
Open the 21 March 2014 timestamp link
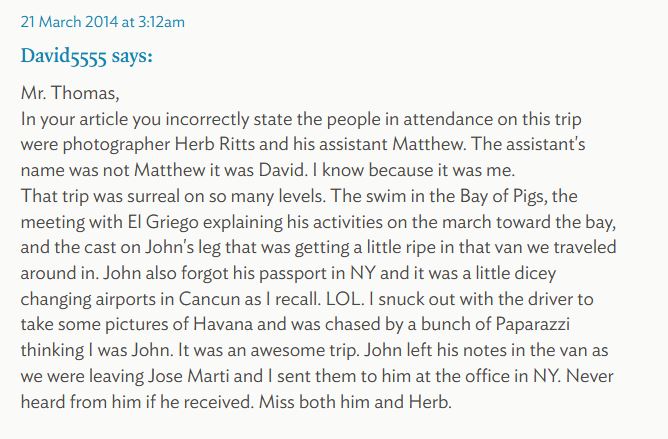pos(102,21)
